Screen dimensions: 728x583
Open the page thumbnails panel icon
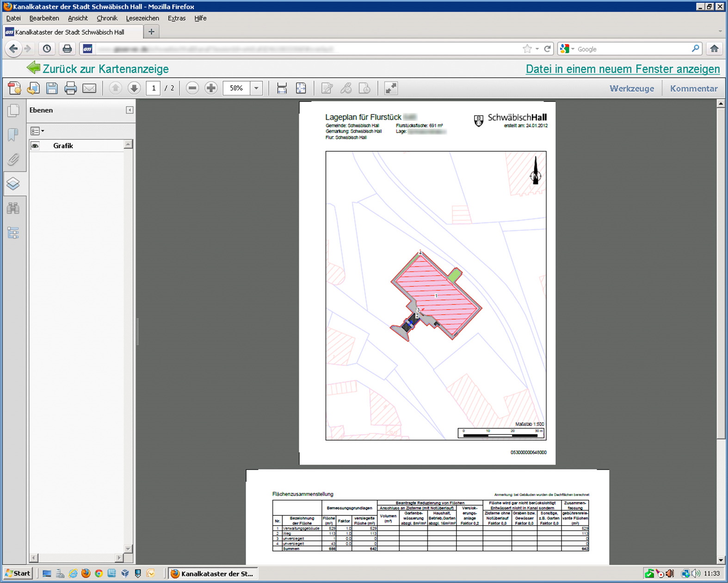[x=13, y=110]
